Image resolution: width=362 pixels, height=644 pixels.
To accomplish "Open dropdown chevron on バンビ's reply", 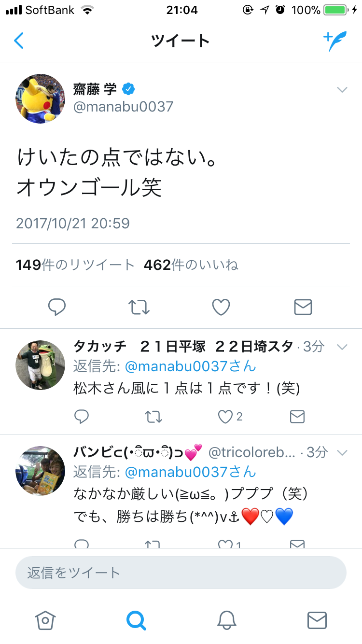I will [x=342, y=453].
